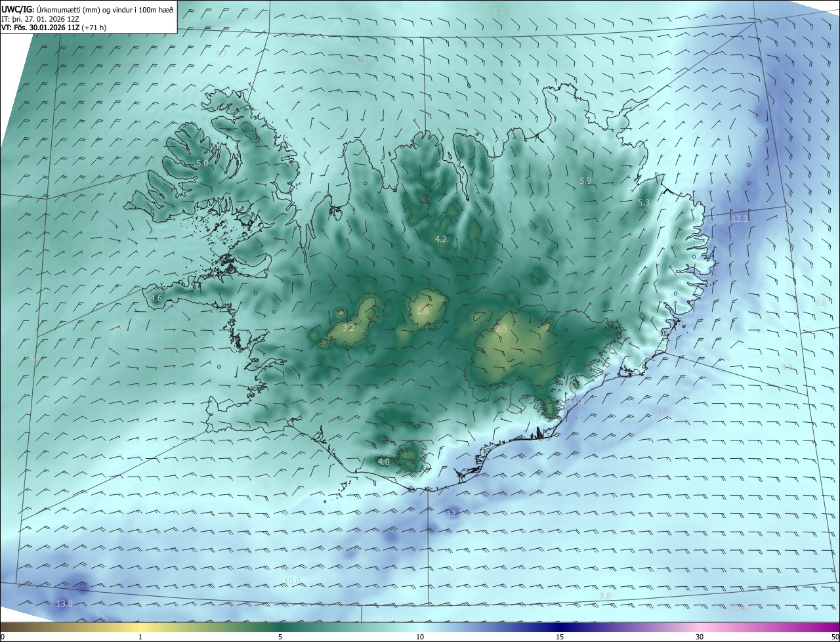Click the initial time line 'IT: þri. 27. 01. 2026 12Z'
This screenshot has height=642, width=840.
click(41, 18)
